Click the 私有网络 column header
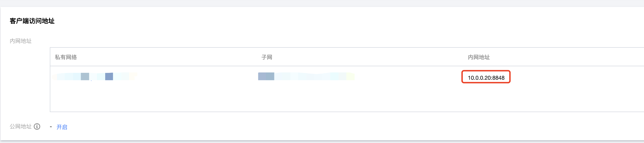644x143 pixels. click(x=66, y=57)
